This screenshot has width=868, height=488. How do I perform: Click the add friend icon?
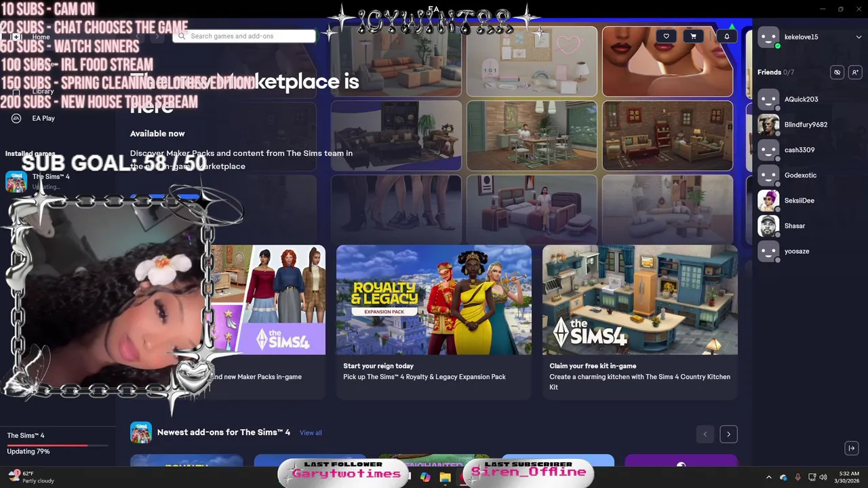coord(854,73)
